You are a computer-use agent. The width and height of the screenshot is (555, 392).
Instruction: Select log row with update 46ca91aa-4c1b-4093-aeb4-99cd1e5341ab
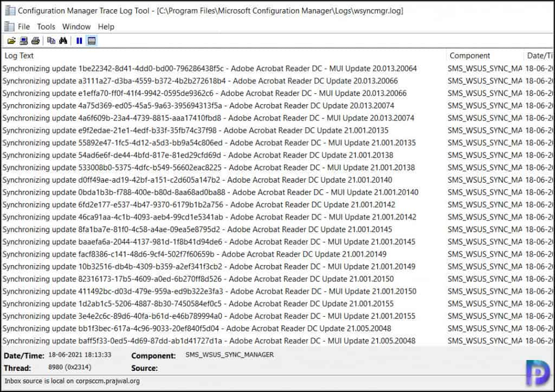coord(277,217)
